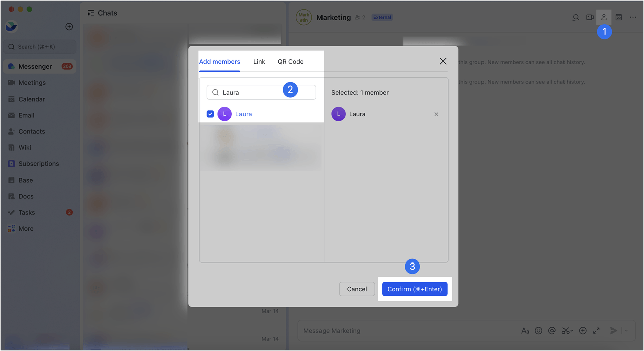
Task: Open more options ellipsis in chat header
Action: pos(633,18)
